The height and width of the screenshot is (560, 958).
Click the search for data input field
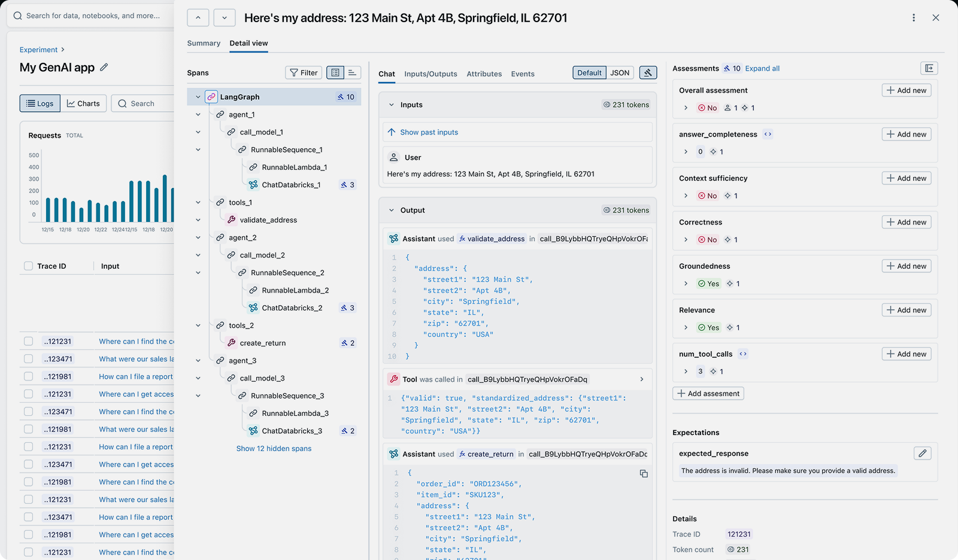point(90,16)
